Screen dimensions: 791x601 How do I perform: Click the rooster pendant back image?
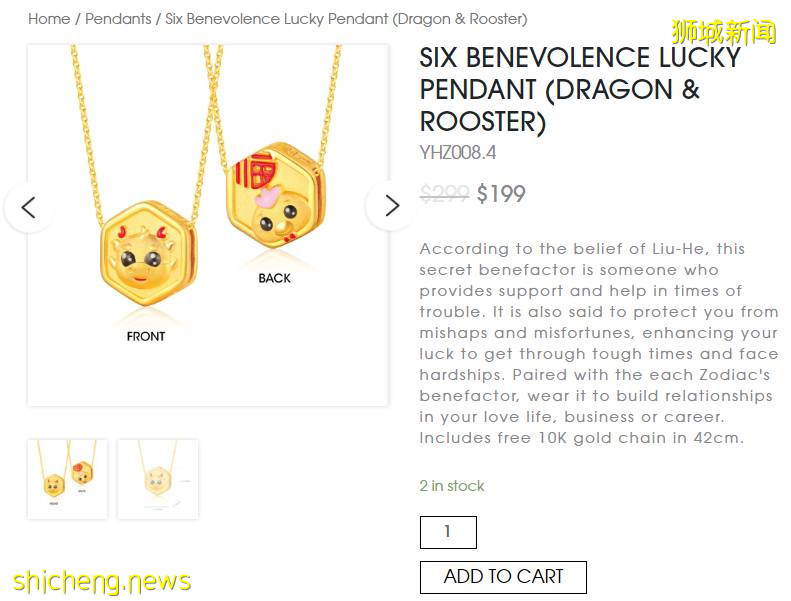point(275,196)
